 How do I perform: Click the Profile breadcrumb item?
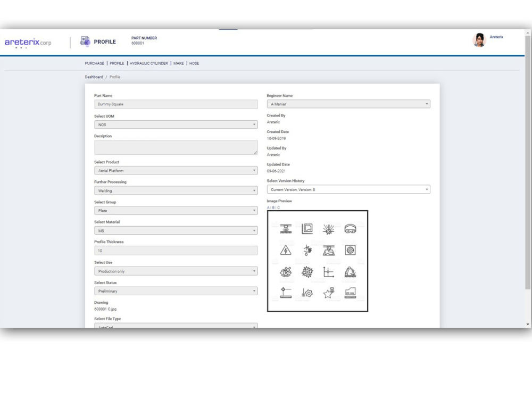[x=115, y=77]
